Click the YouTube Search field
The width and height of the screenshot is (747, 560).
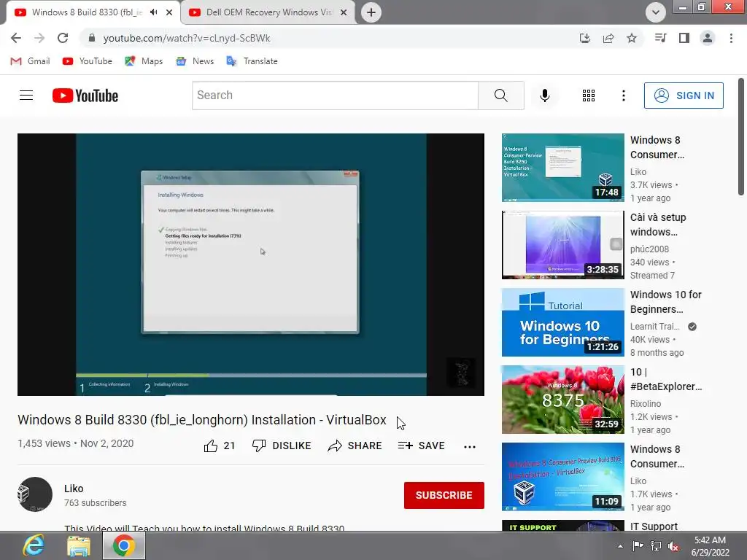pos(335,96)
